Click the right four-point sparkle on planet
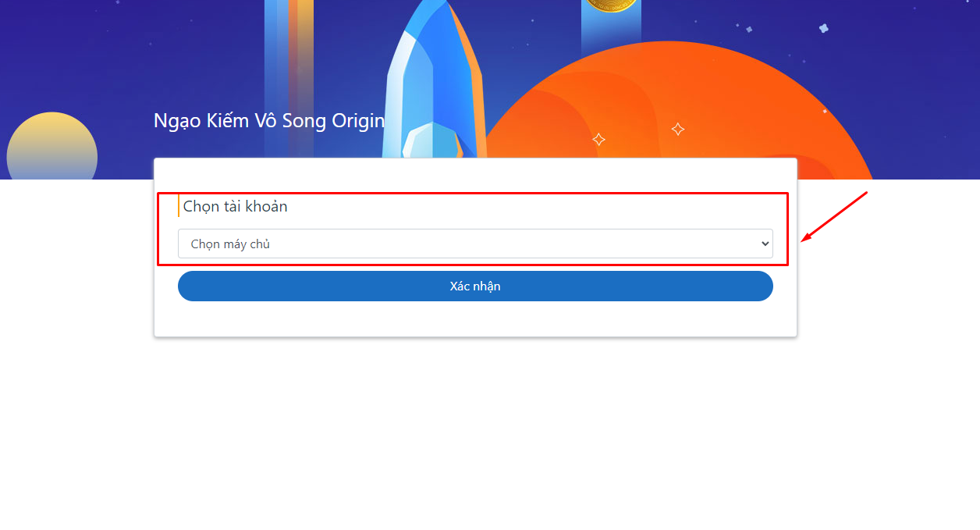The height and width of the screenshot is (530, 980). [x=678, y=129]
